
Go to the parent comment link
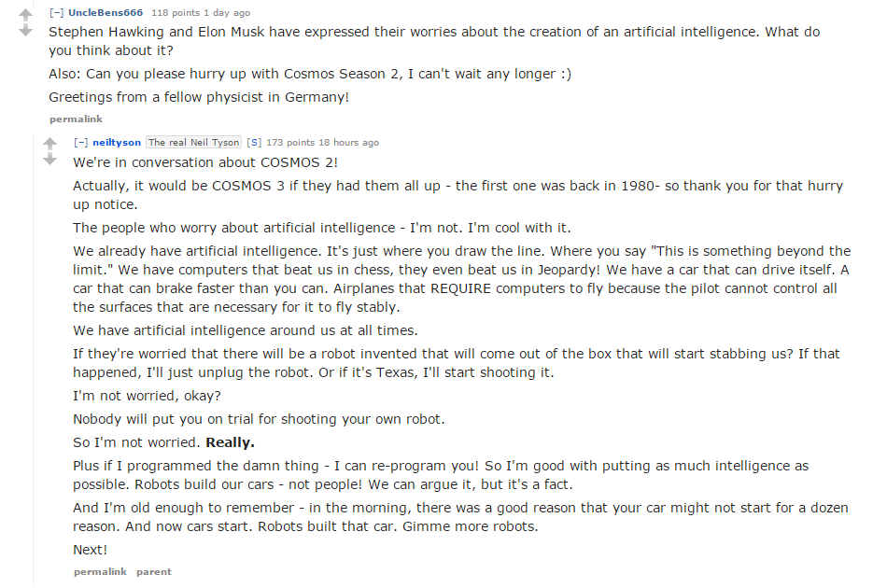tap(154, 571)
